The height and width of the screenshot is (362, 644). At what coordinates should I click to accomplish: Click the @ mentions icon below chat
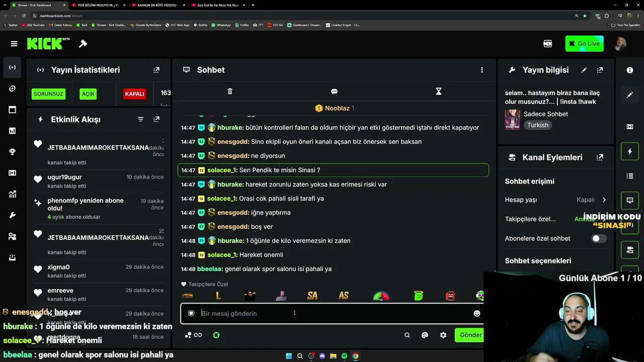425,335
